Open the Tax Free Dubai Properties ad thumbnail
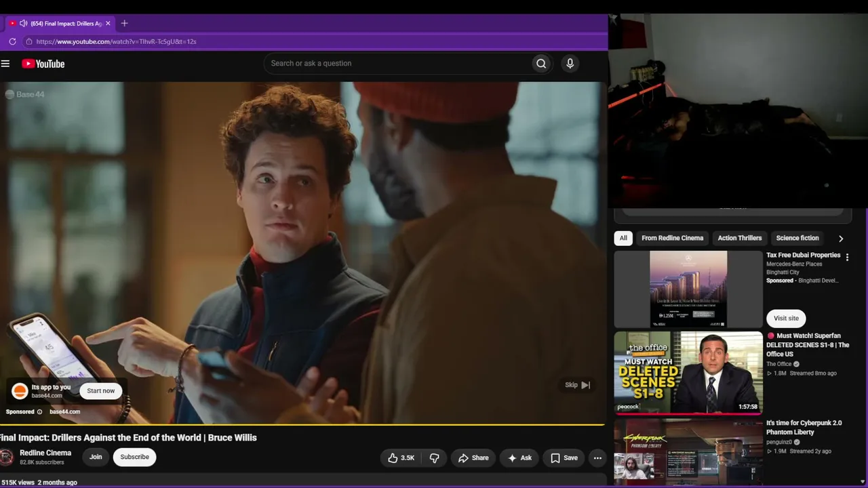The image size is (868, 488). (x=688, y=289)
